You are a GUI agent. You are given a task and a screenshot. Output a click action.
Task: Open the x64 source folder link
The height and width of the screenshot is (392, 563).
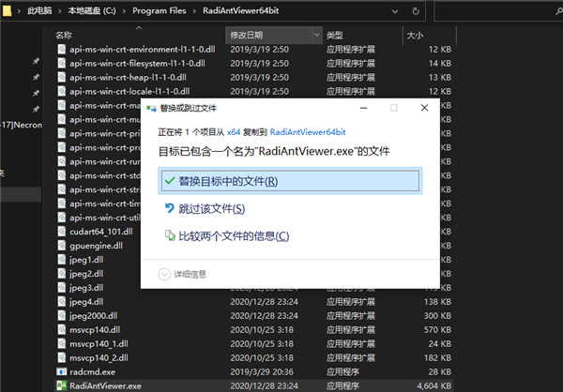click(234, 132)
